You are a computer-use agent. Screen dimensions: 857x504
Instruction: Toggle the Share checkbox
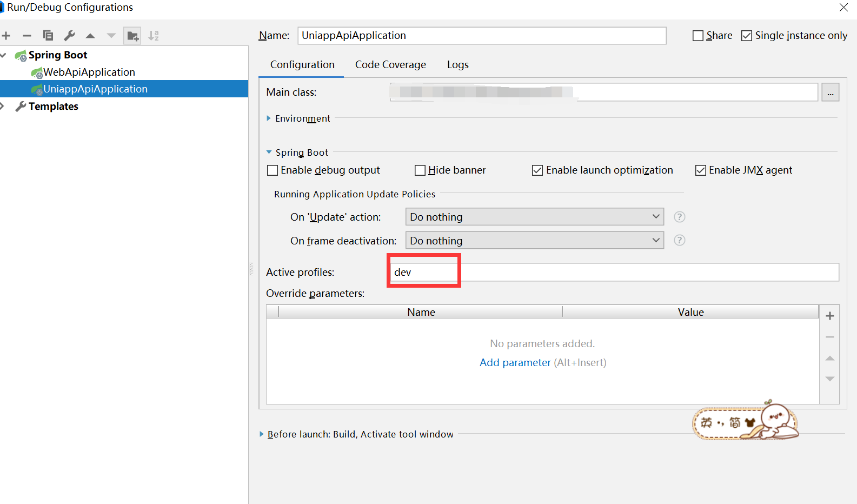point(698,36)
